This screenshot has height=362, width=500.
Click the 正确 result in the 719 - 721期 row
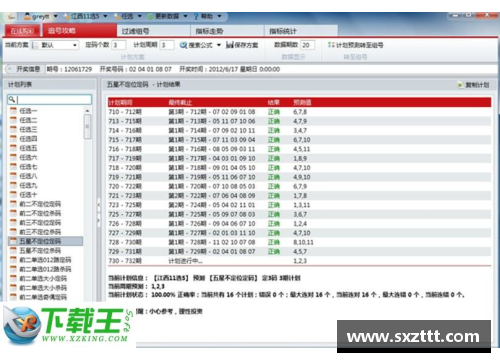274,177
